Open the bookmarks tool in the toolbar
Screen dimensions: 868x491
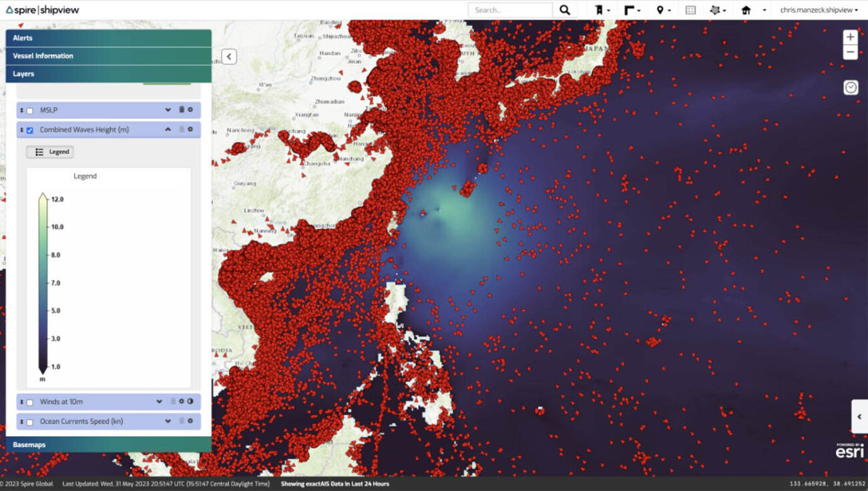599,10
